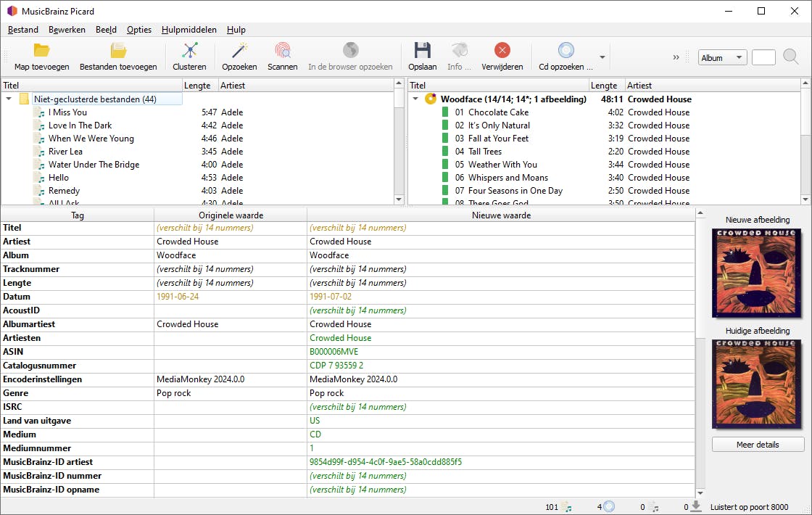Image resolution: width=812 pixels, height=515 pixels.
Task: Click the Bestanden toevoegen icon
Action: [x=118, y=51]
